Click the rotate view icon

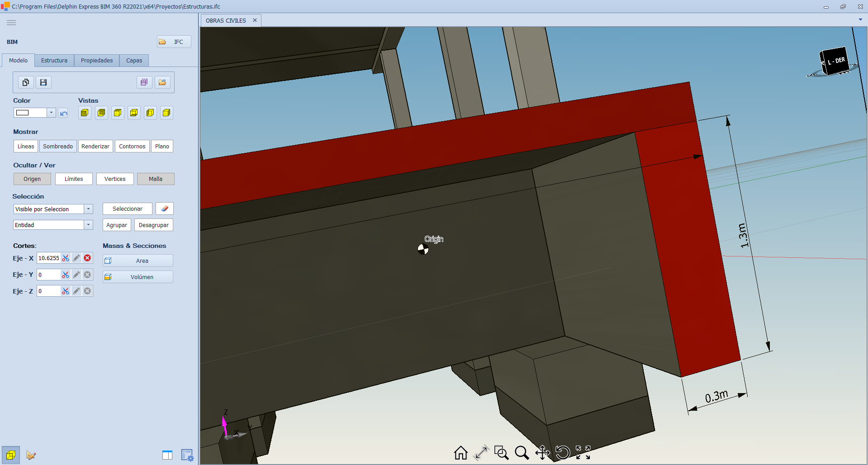(563, 452)
